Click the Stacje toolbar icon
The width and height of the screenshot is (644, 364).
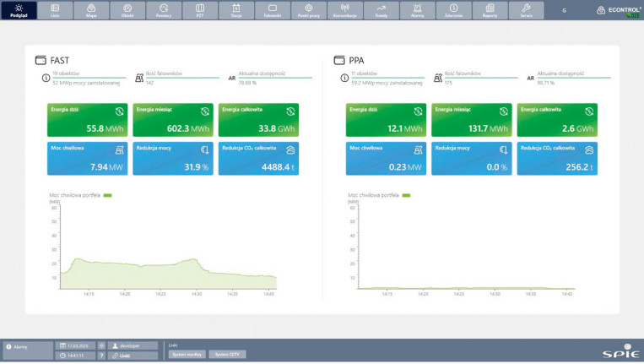[x=236, y=10]
